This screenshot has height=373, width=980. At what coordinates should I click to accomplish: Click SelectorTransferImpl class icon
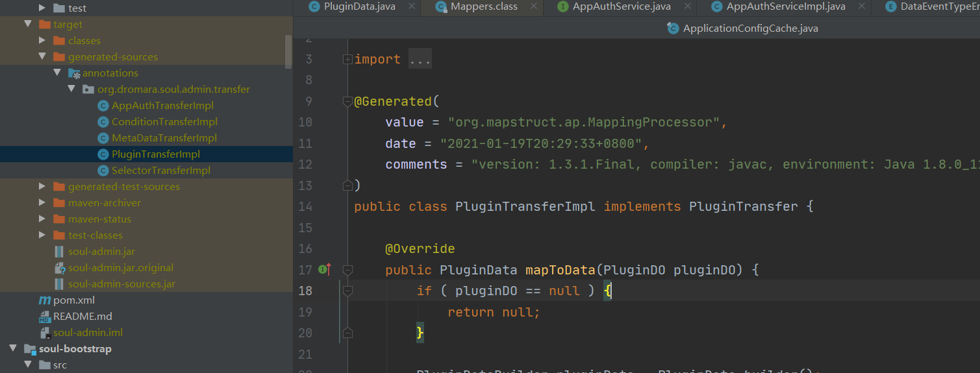(x=103, y=170)
